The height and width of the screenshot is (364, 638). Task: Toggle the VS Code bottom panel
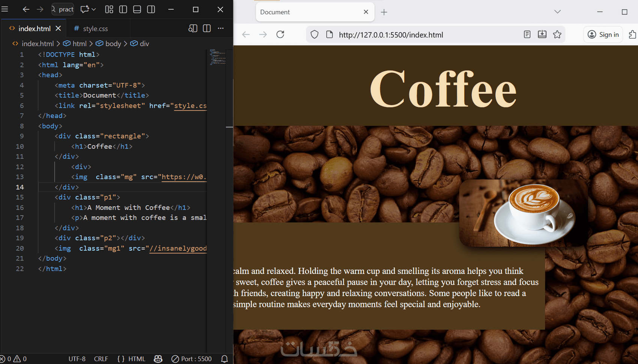(137, 9)
